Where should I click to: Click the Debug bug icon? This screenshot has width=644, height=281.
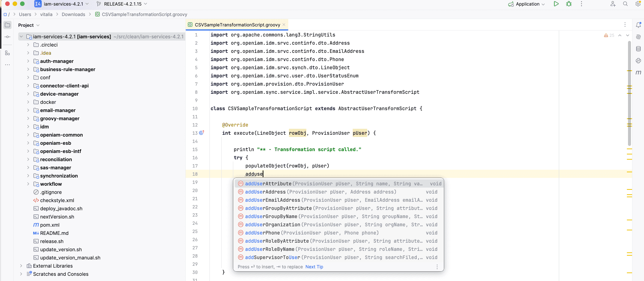pos(568,4)
